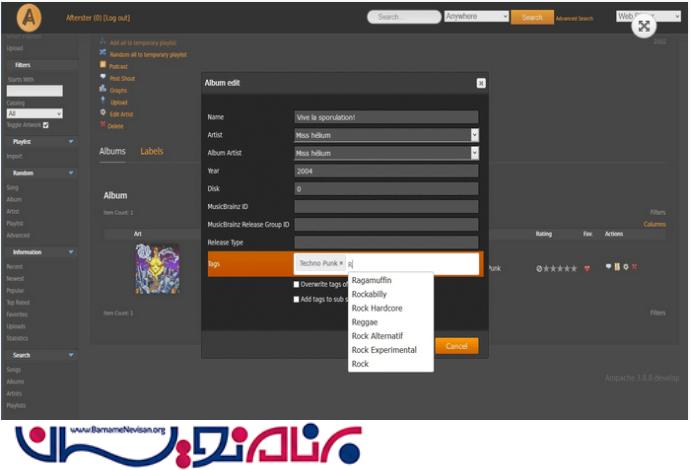Screen dimensions: 690x470
Task: Open the Album Artist dropdown
Action: tap(386, 153)
